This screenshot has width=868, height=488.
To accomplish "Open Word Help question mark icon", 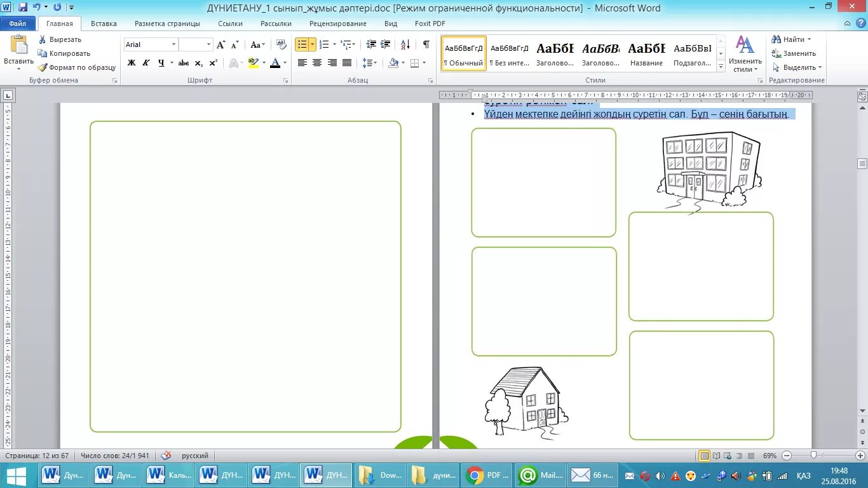I will (x=861, y=24).
